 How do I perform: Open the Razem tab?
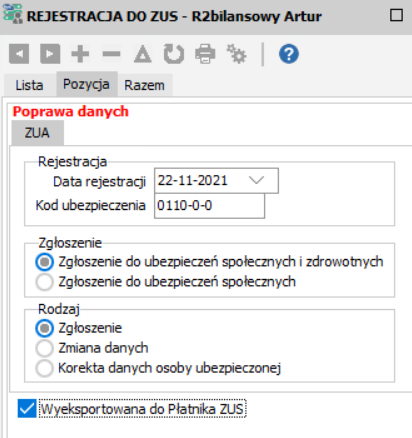point(144,85)
